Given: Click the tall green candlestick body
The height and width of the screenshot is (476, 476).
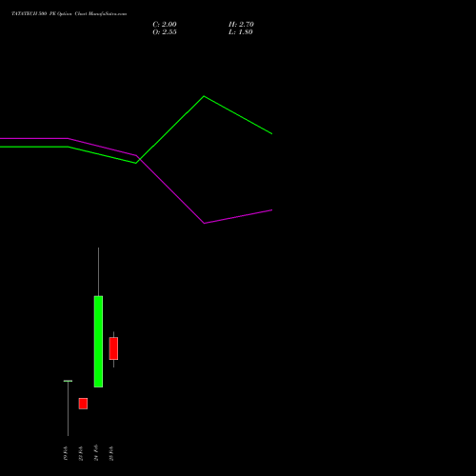Looking at the screenshot, I should tap(98, 342).
